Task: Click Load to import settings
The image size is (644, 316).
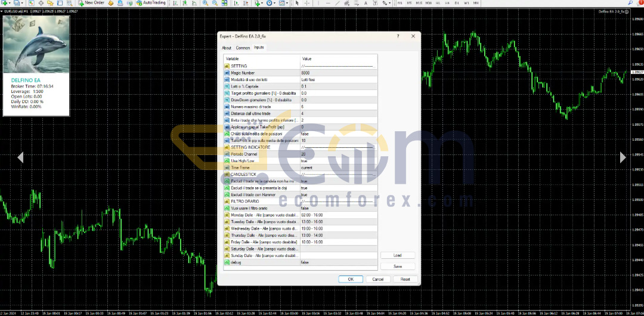Action: click(398, 255)
